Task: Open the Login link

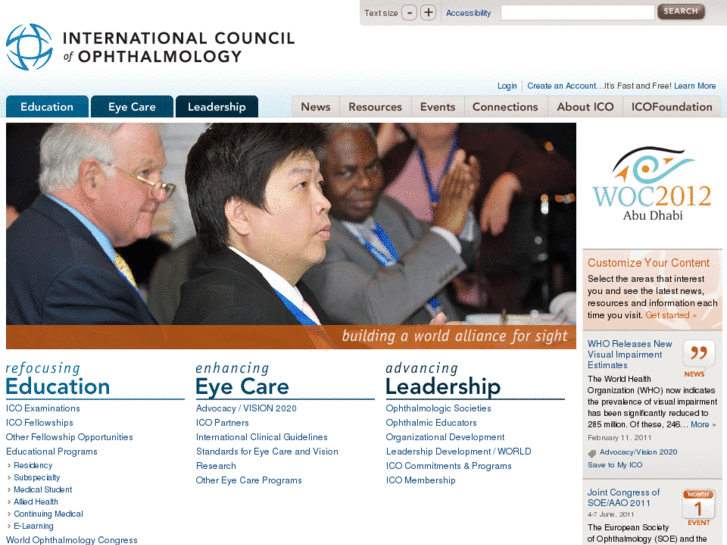Action: (x=507, y=86)
